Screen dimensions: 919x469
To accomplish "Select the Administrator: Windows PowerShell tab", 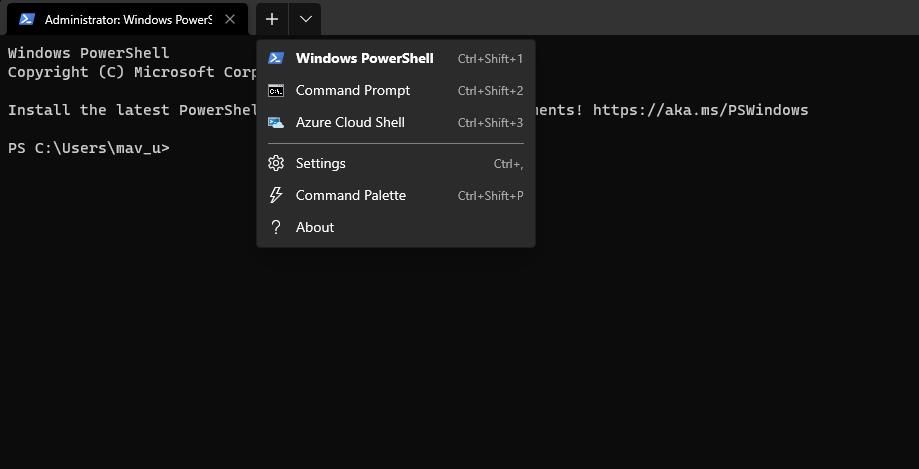I will click(x=127, y=19).
